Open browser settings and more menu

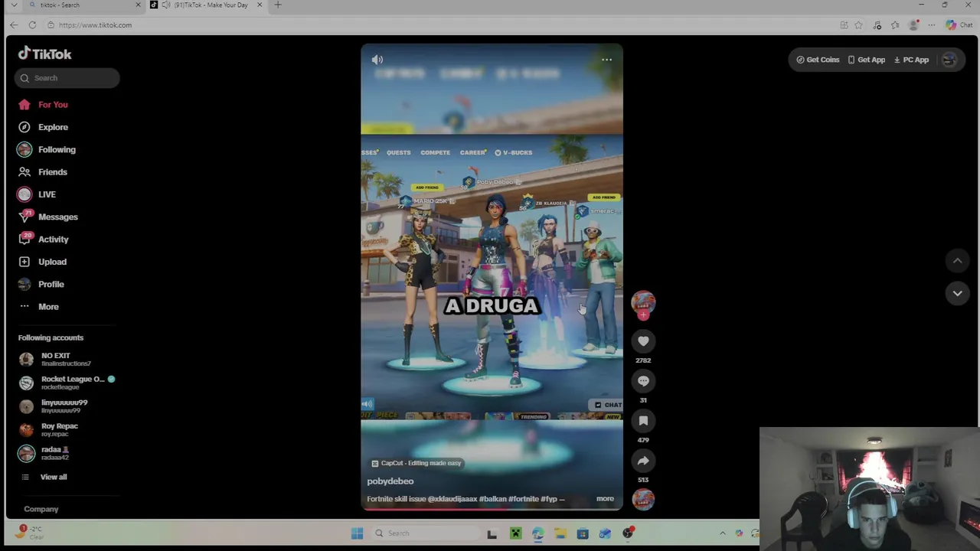click(x=932, y=25)
